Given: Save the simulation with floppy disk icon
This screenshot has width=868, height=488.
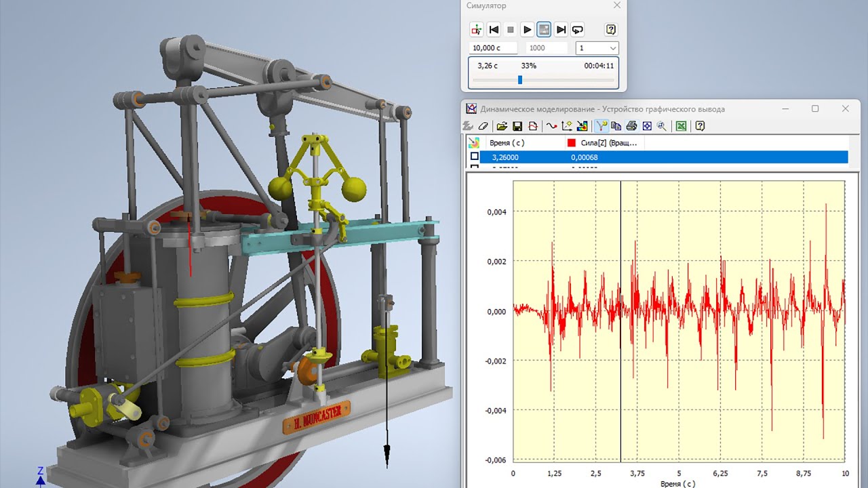Looking at the screenshot, I should [x=517, y=126].
